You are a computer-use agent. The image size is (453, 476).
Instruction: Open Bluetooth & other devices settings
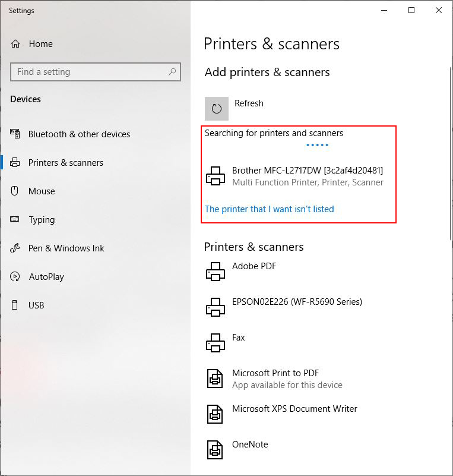pos(79,134)
